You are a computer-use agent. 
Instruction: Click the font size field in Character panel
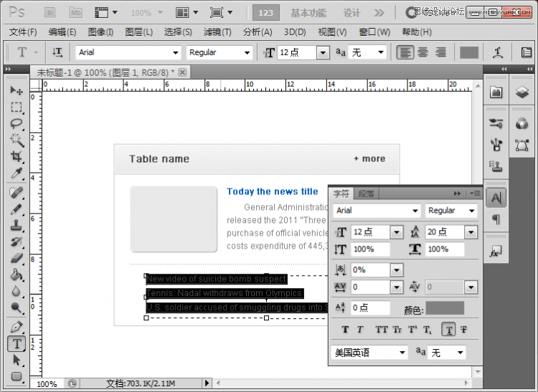tap(369, 232)
